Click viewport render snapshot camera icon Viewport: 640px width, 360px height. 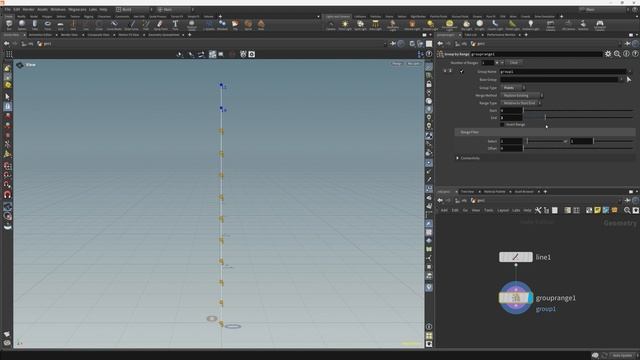point(252,54)
